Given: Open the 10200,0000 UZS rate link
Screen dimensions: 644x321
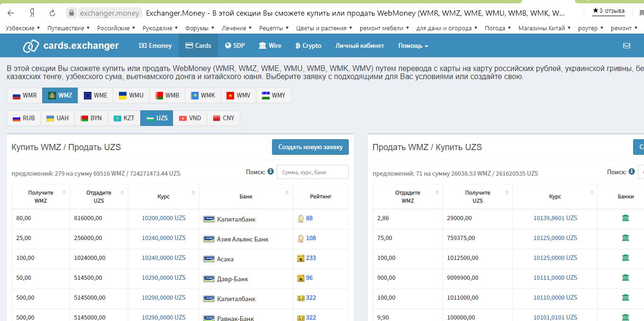Looking at the screenshot, I should [x=163, y=218].
